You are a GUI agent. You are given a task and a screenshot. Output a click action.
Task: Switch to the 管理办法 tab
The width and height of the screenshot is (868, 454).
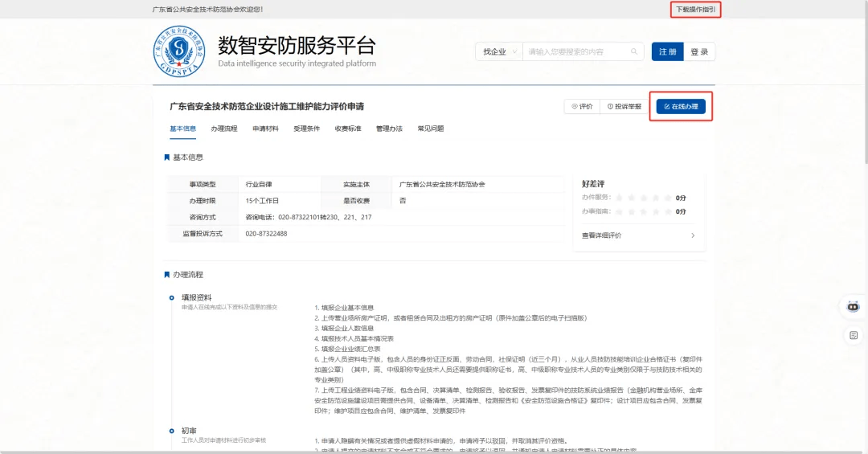(x=389, y=129)
